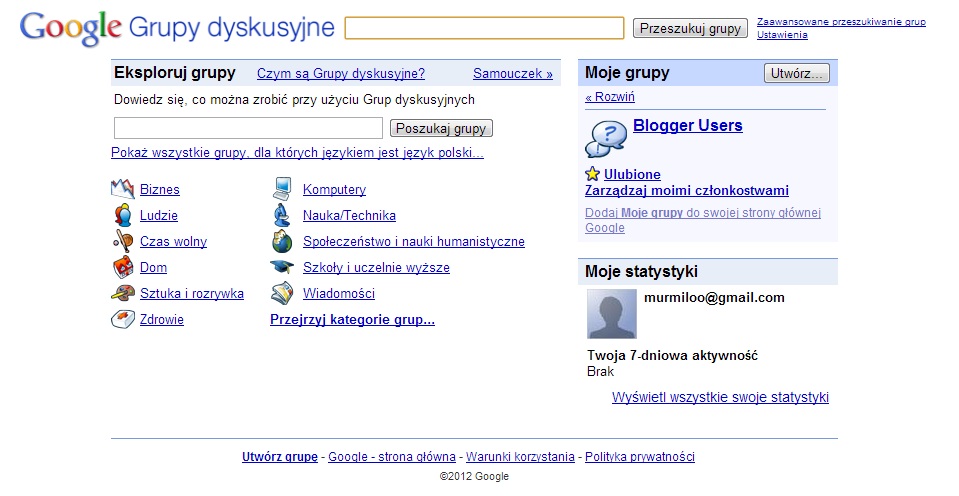
Task: Click the Google Grupy dyskusyjne logo
Action: click(177, 28)
